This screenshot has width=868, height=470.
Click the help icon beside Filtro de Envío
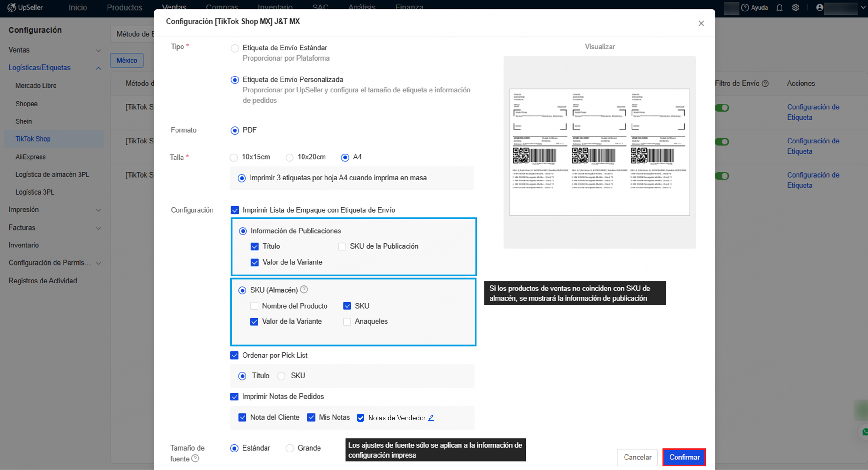click(x=765, y=84)
